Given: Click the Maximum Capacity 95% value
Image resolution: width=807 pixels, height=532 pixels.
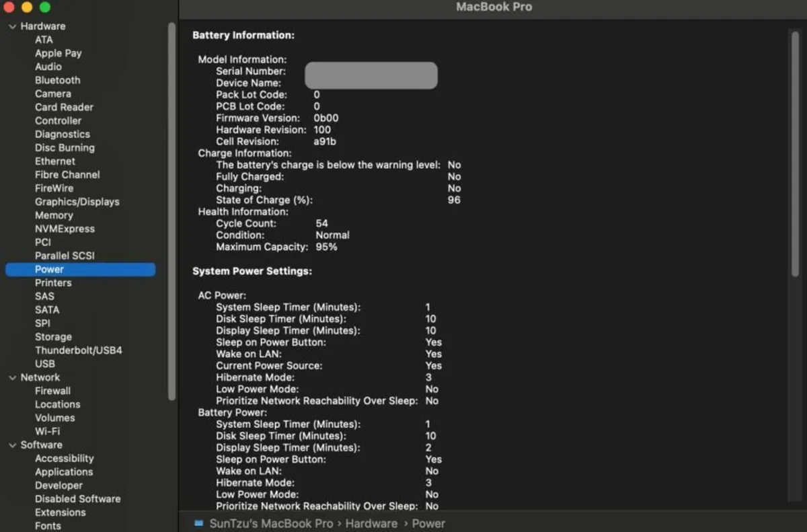Looking at the screenshot, I should tap(326, 247).
